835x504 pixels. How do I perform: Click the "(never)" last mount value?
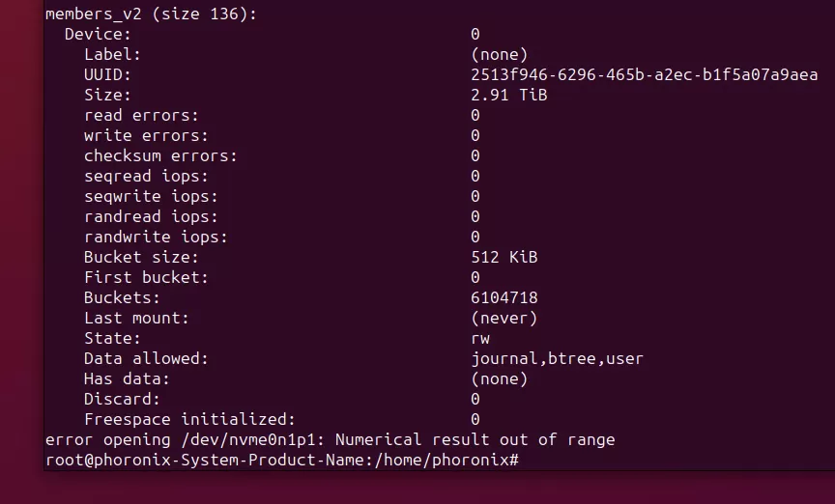pyautogui.click(x=504, y=318)
